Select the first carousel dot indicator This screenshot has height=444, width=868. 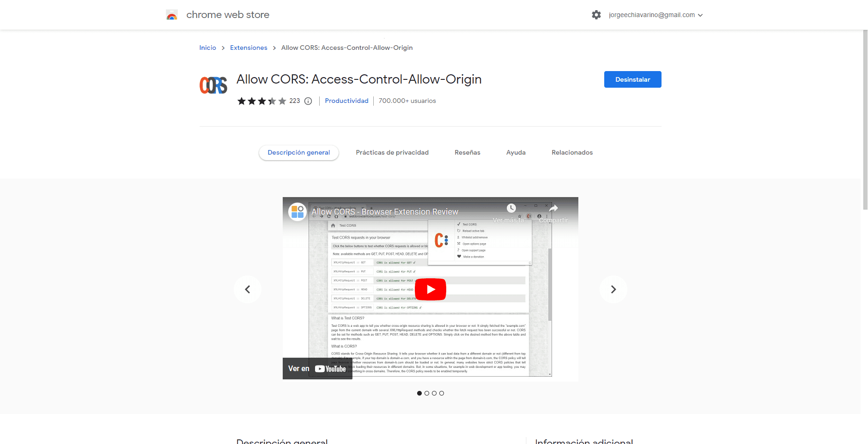419,393
